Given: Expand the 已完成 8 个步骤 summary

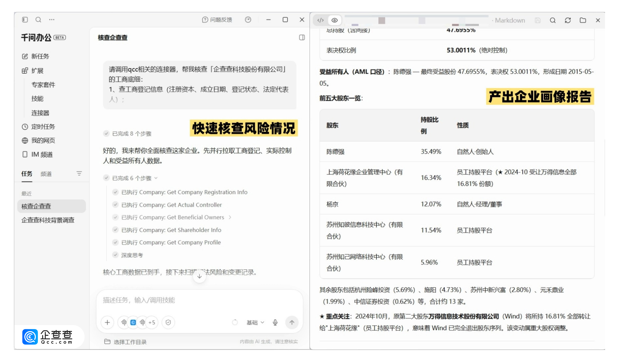Looking at the screenshot, I should tap(127, 134).
